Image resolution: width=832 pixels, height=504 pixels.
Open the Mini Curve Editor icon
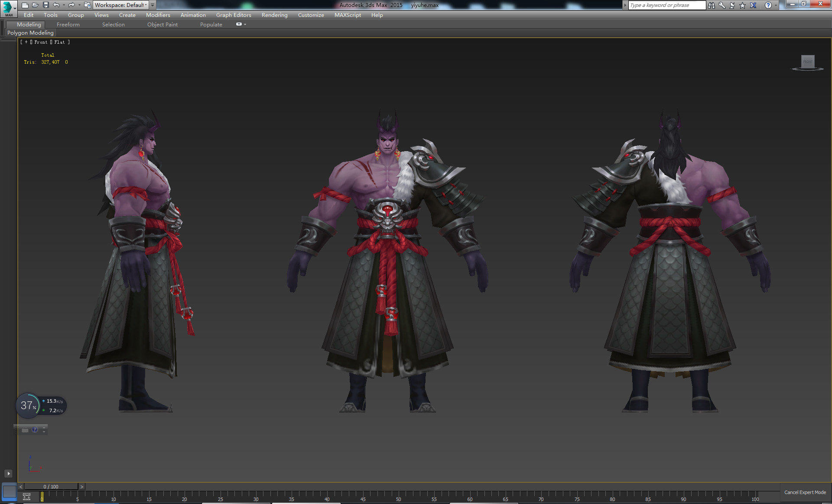pos(26,496)
